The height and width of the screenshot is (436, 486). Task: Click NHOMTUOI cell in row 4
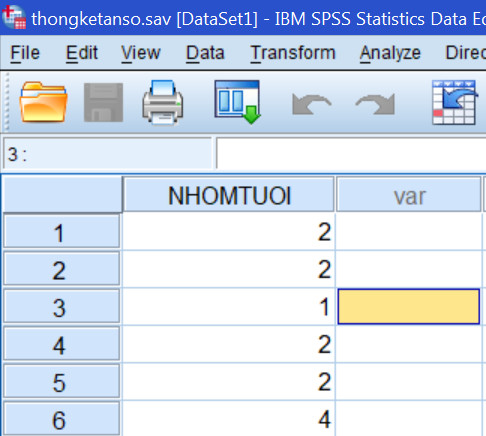coord(229,344)
